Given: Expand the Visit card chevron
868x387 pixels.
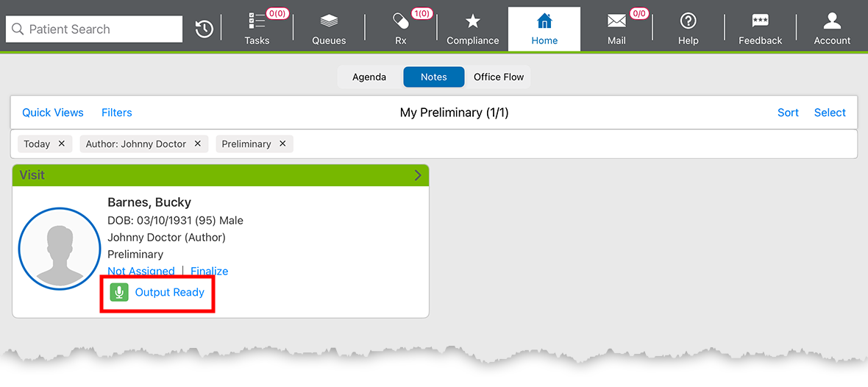Looking at the screenshot, I should click(418, 175).
